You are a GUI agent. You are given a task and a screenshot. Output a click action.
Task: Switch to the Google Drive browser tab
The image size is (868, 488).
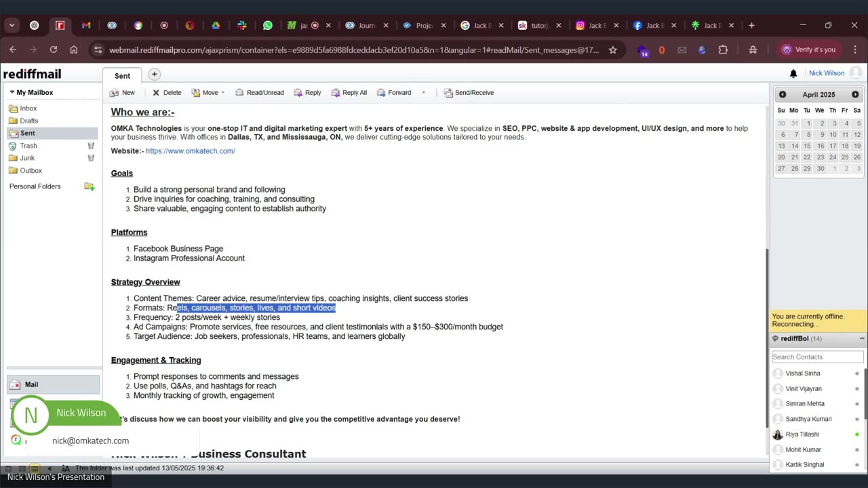pyautogui.click(x=216, y=25)
